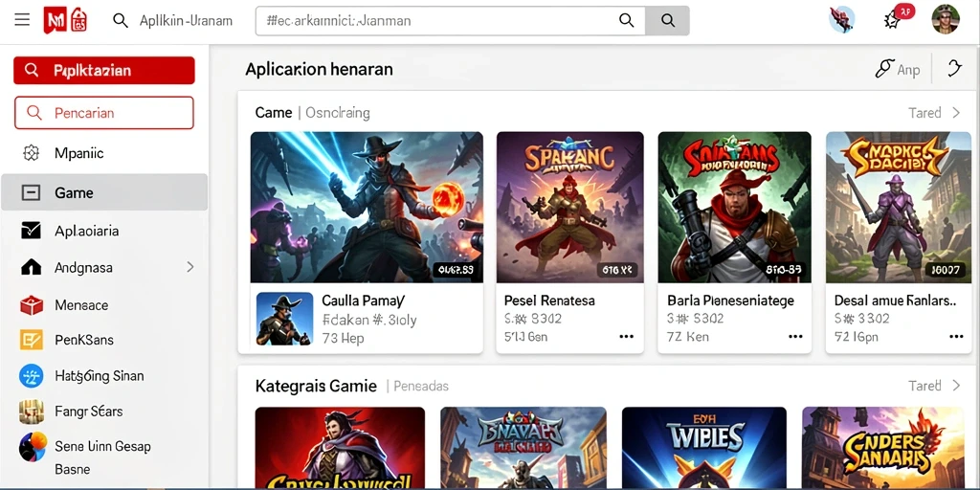Click the magnifier icon inside the search field
The image size is (980, 490).
click(626, 21)
